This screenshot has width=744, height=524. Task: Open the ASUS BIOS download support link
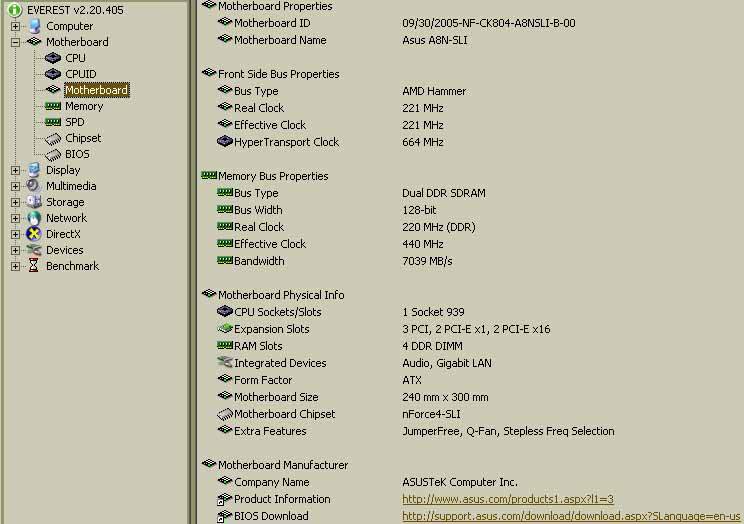pyautogui.click(x=571, y=516)
